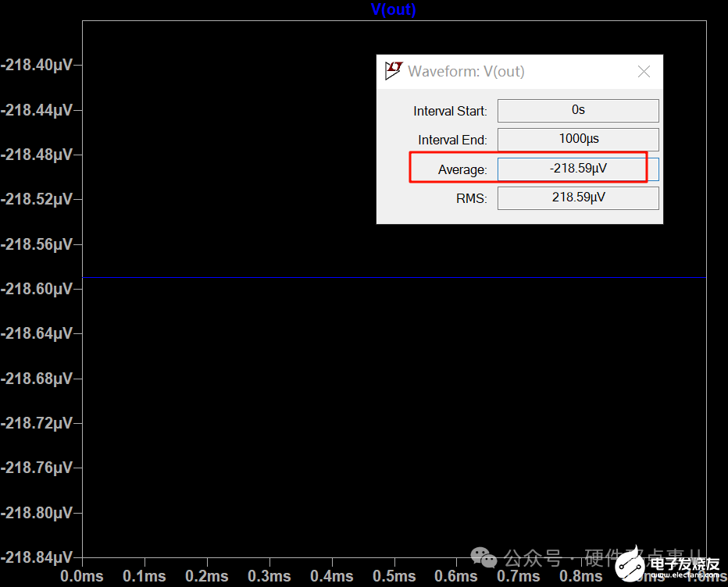Click the -218.68µV y-axis label

click(x=37, y=379)
